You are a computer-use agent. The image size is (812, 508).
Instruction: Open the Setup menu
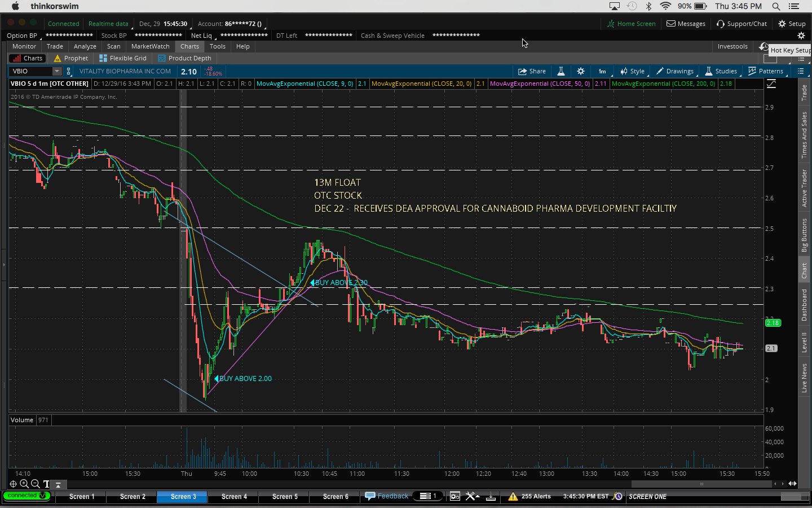[792, 24]
